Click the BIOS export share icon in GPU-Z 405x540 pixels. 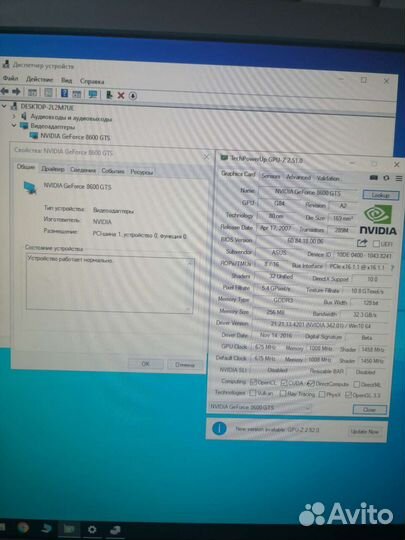click(362, 243)
